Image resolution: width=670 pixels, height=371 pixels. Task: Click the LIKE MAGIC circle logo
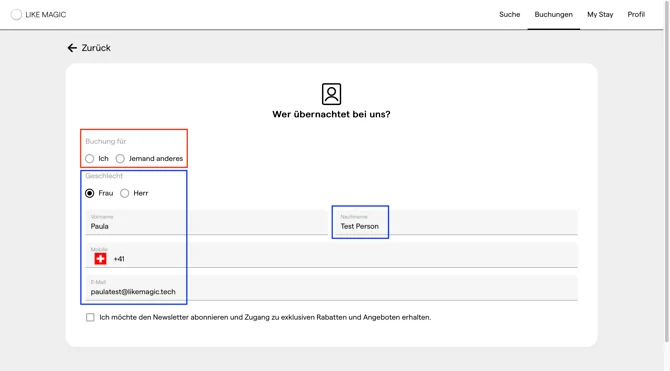(x=16, y=15)
